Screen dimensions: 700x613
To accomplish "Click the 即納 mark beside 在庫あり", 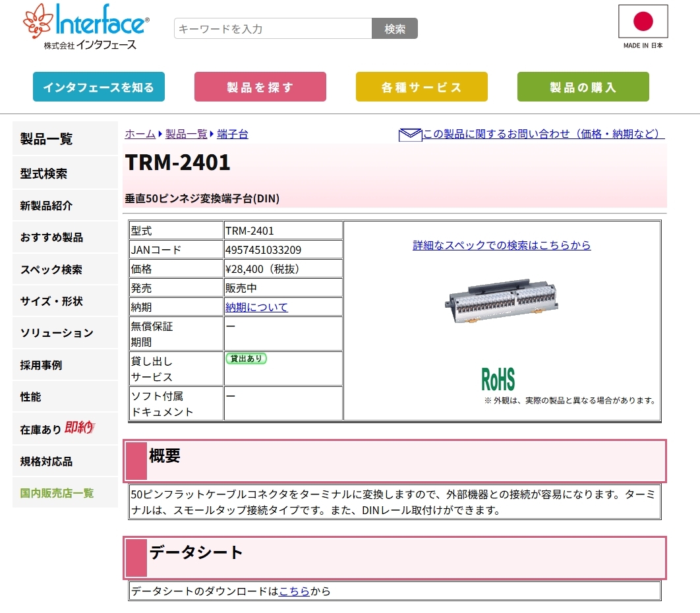I will (80, 428).
